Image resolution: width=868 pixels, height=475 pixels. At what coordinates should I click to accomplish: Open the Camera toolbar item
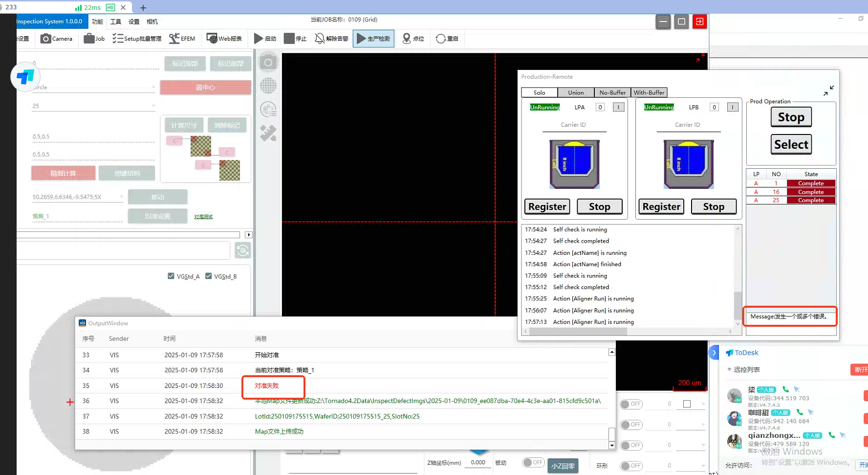[56, 39]
